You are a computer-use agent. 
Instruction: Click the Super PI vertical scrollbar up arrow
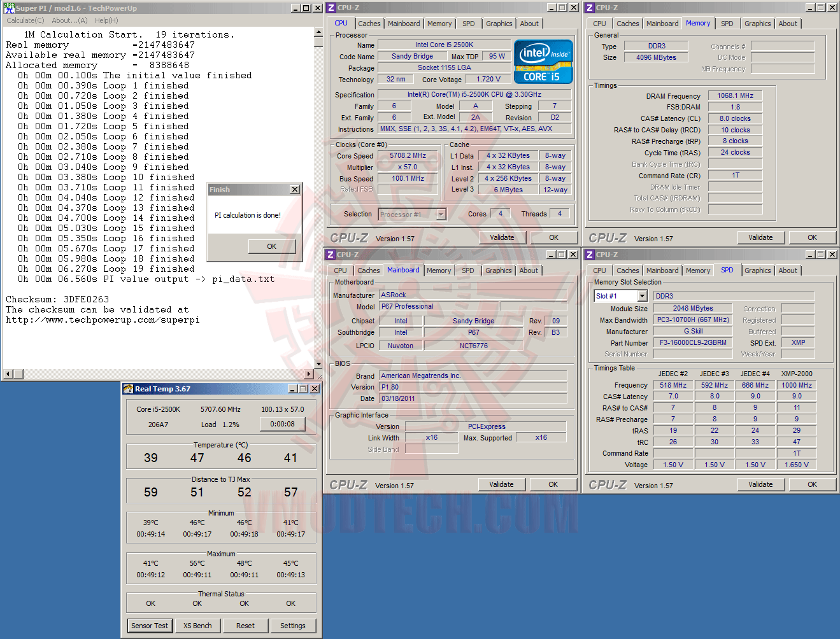pos(318,32)
